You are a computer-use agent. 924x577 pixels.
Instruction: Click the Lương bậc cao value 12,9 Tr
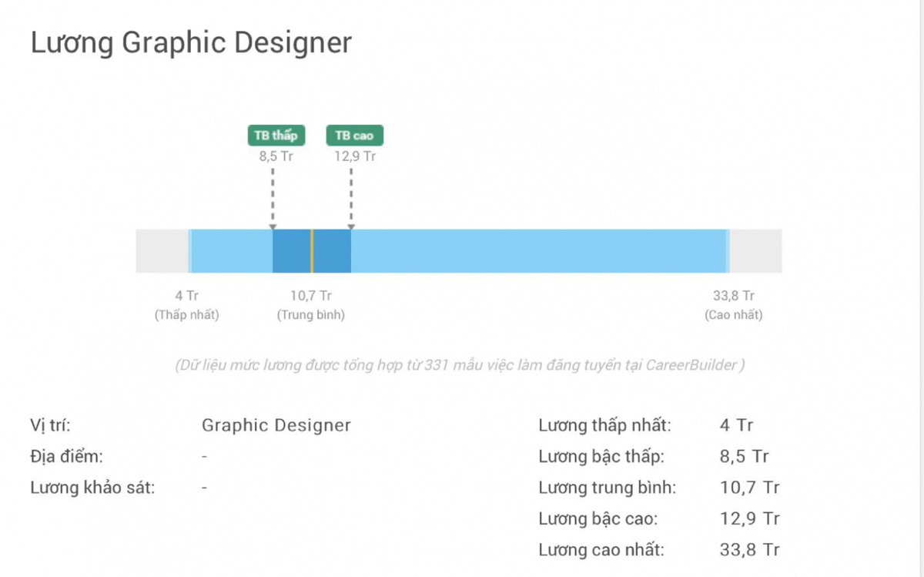[x=749, y=518]
